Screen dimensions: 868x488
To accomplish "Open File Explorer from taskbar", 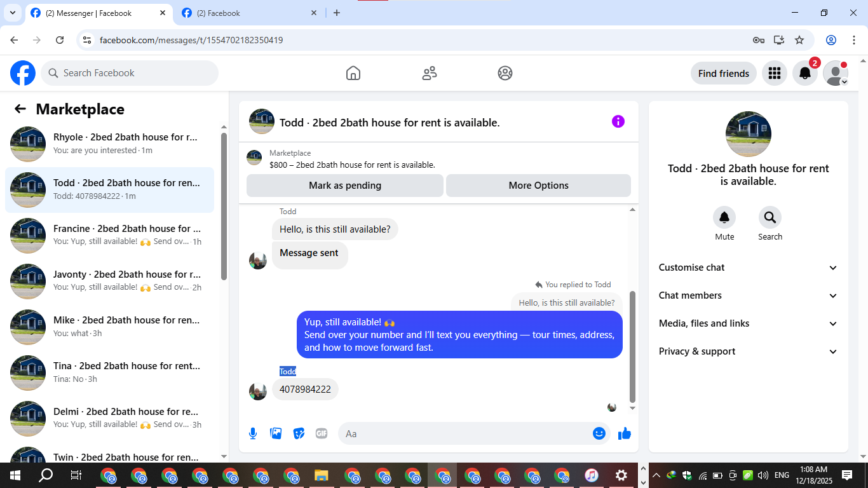I will point(322,475).
